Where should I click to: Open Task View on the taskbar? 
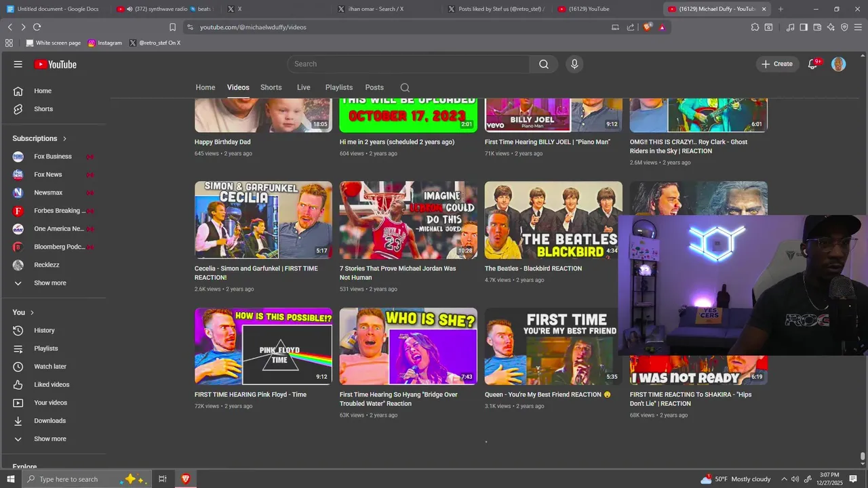(x=163, y=479)
